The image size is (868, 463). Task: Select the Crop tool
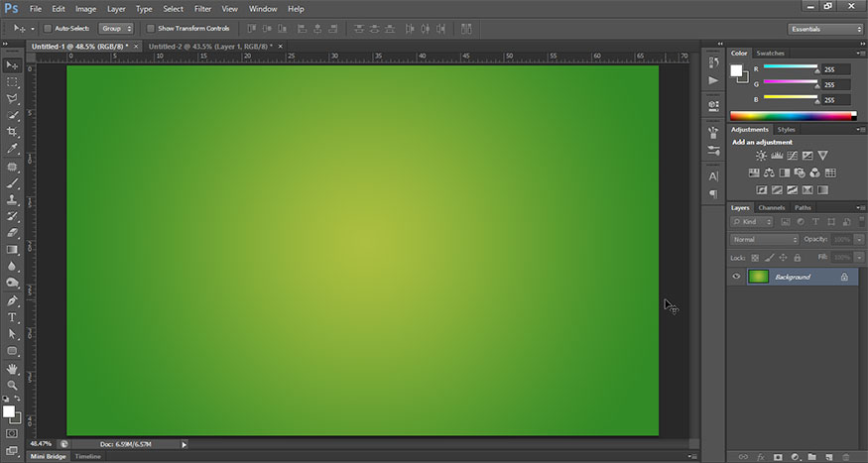[12, 132]
